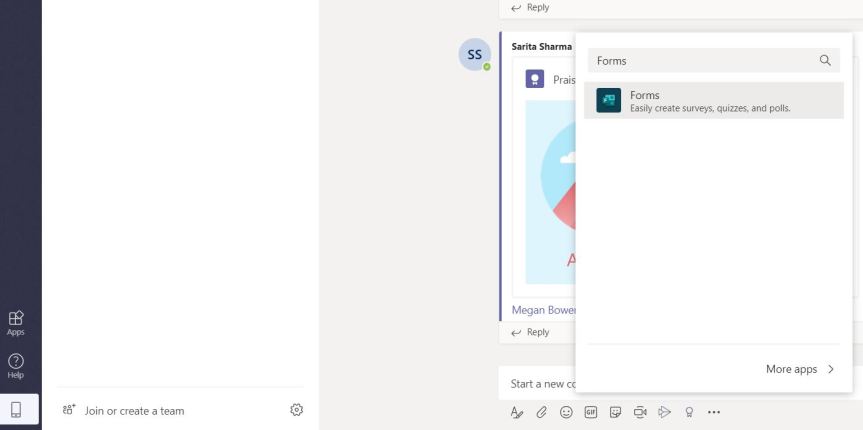
Task: Open the Apps store in sidebar
Action: (x=16, y=321)
